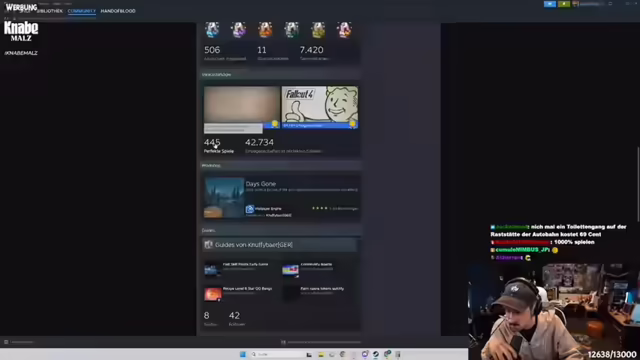The image size is (640, 360).
Task: Open the 7.420 stat count
Action: pos(311,50)
